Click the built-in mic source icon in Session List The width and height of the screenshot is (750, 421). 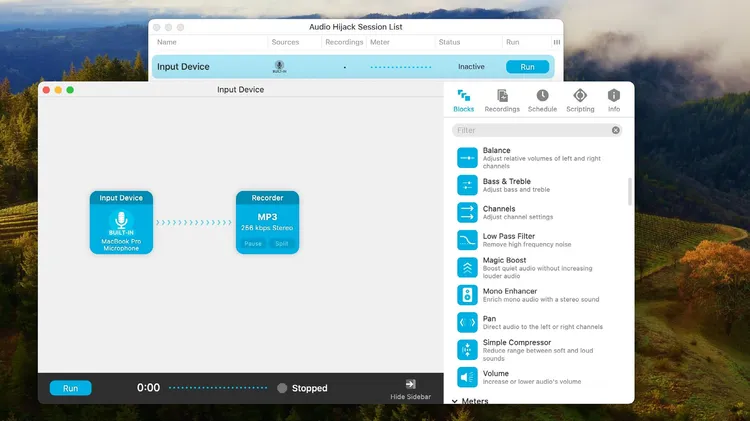pos(279,66)
